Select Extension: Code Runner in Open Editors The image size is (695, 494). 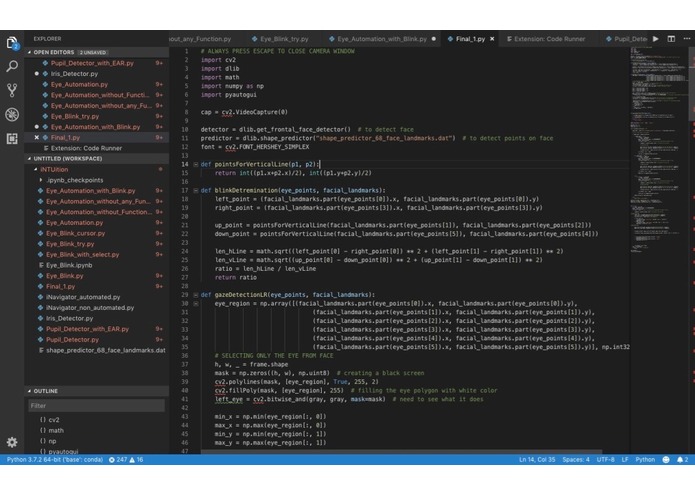click(x=96, y=148)
